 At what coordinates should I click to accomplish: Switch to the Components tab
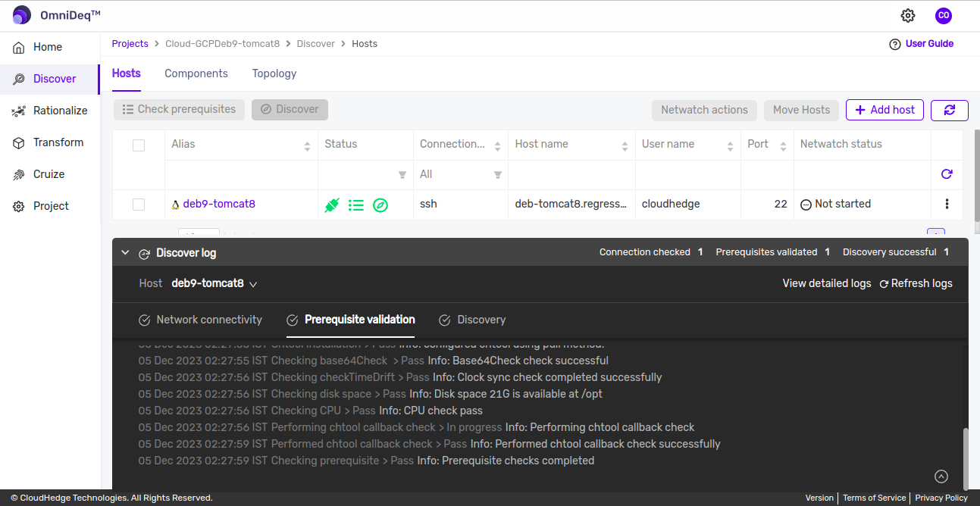click(x=196, y=73)
